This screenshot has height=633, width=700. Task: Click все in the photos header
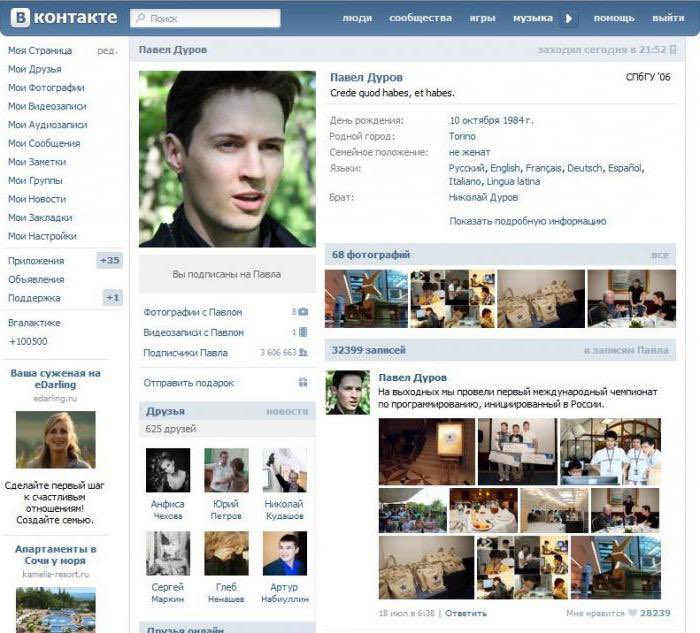[x=659, y=255]
